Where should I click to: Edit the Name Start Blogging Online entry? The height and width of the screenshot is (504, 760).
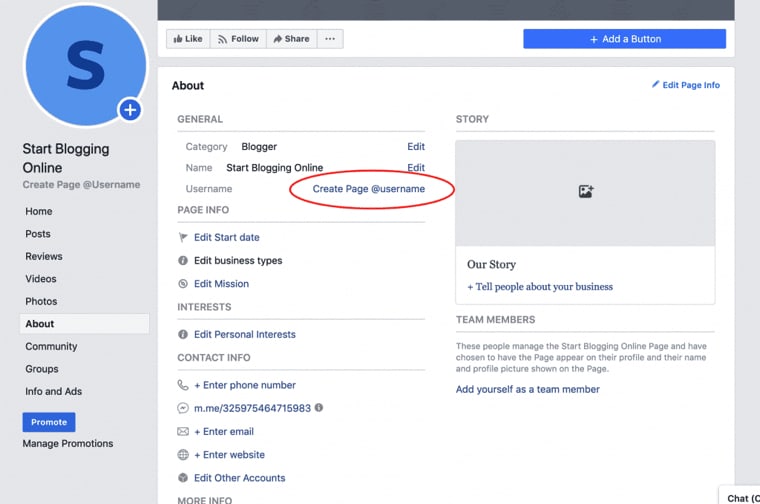[416, 168]
